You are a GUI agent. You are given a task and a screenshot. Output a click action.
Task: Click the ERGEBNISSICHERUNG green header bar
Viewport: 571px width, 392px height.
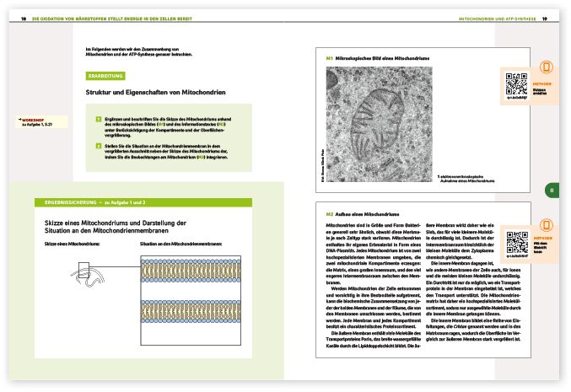point(143,202)
